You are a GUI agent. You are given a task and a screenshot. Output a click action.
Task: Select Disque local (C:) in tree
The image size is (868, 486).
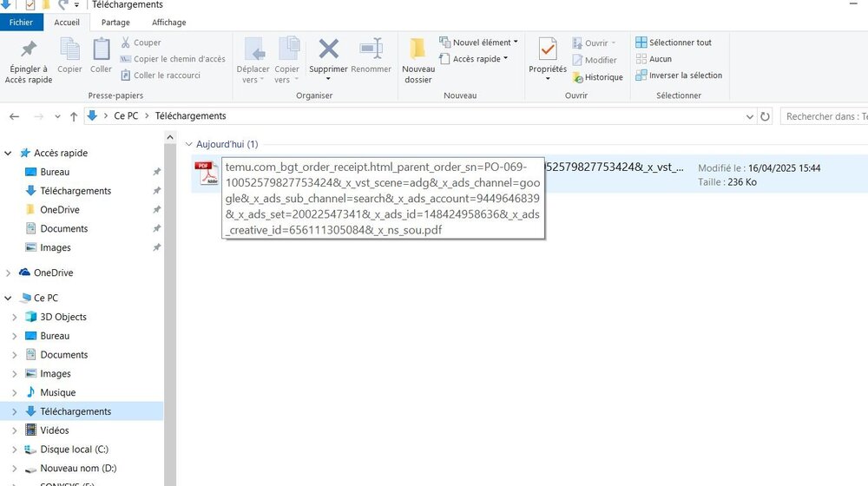point(74,450)
